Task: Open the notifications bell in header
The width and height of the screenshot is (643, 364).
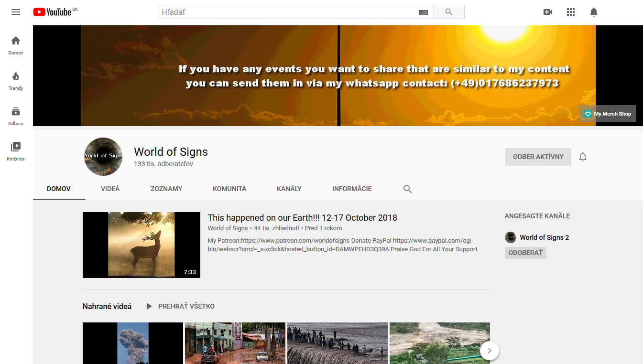Action: click(594, 12)
